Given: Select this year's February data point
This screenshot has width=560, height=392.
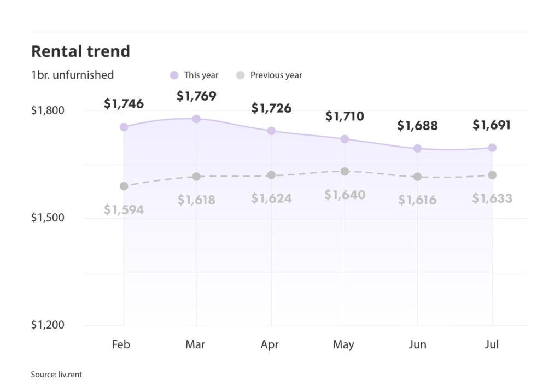Looking at the screenshot, I should point(124,127).
